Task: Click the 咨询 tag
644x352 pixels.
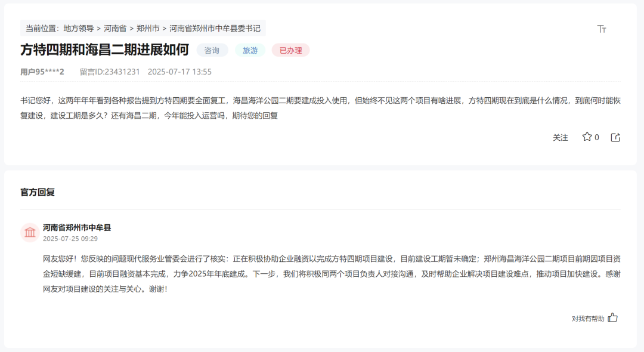Action: coord(212,50)
